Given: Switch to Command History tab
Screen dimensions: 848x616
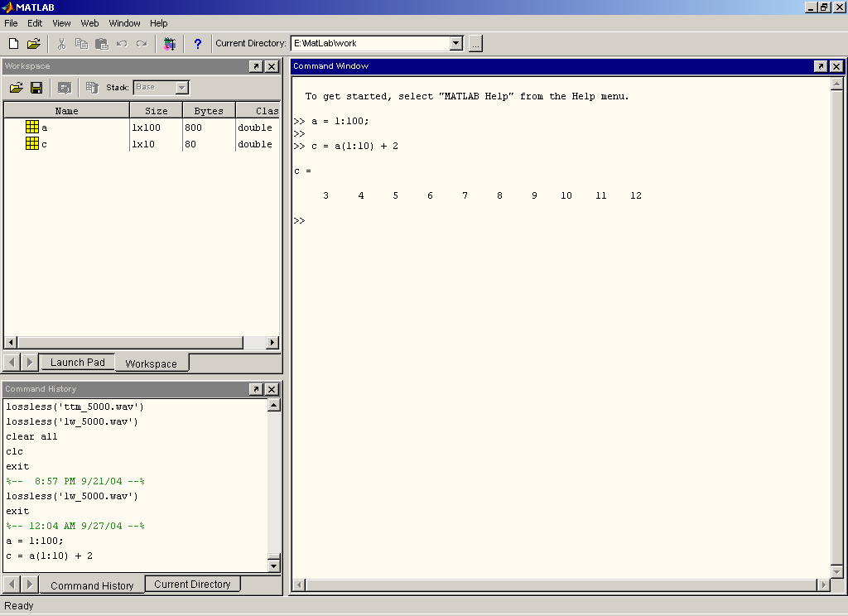Looking at the screenshot, I should coord(92,585).
